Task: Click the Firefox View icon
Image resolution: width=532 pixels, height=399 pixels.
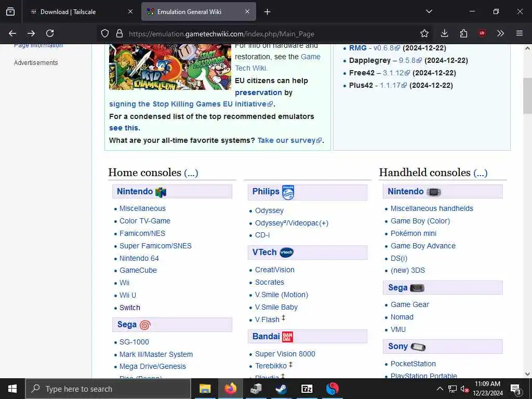Action: (10, 11)
